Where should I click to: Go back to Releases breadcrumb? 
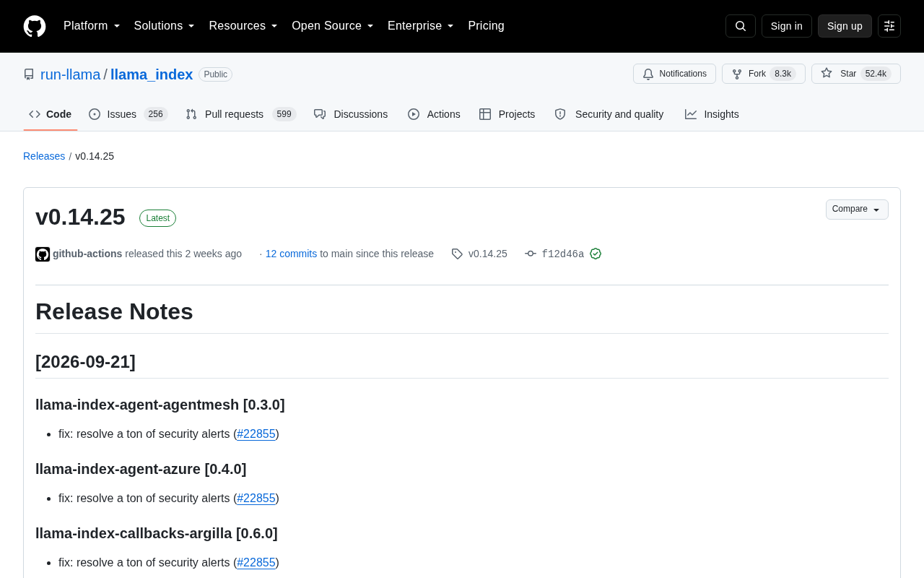44,156
